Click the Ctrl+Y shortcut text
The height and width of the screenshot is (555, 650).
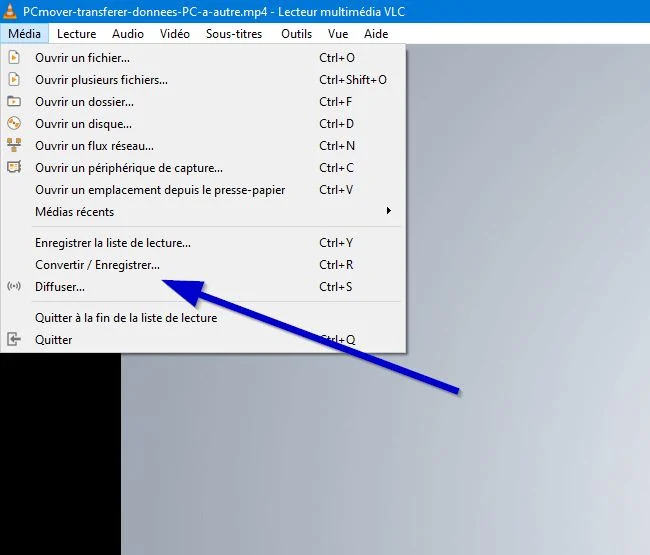[x=336, y=242]
